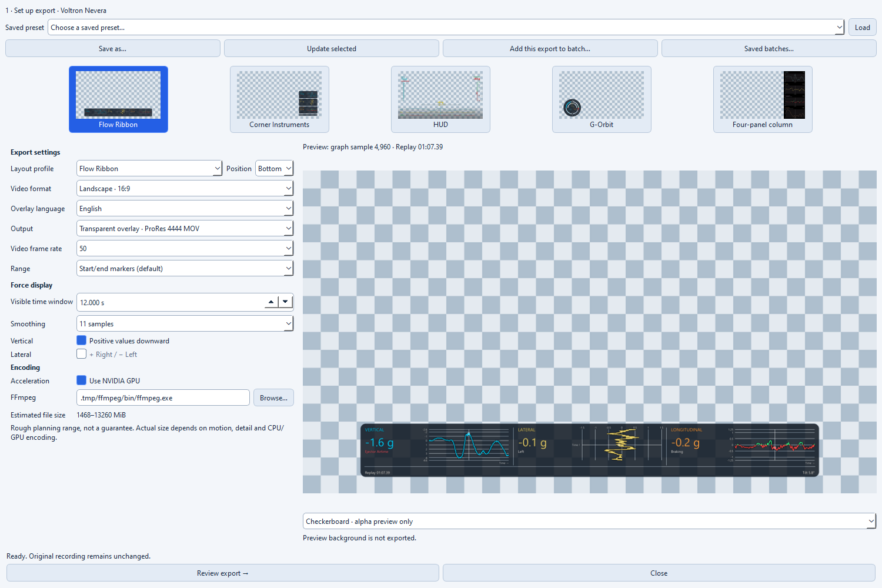Open the Checkerboard preview background dropdown
882x588 pixels.
tap(590, 522)
